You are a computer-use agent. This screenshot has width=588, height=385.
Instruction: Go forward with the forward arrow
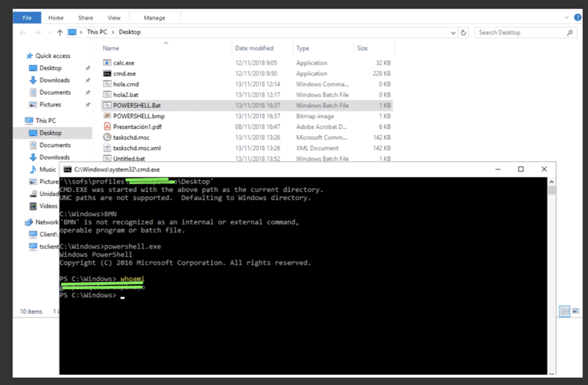tap(38, 33)
